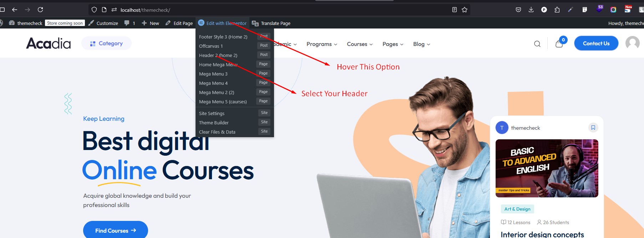This screenshot has height=238, width=644.
Task: Go back using browser back arrow
Action: (15, 10)
